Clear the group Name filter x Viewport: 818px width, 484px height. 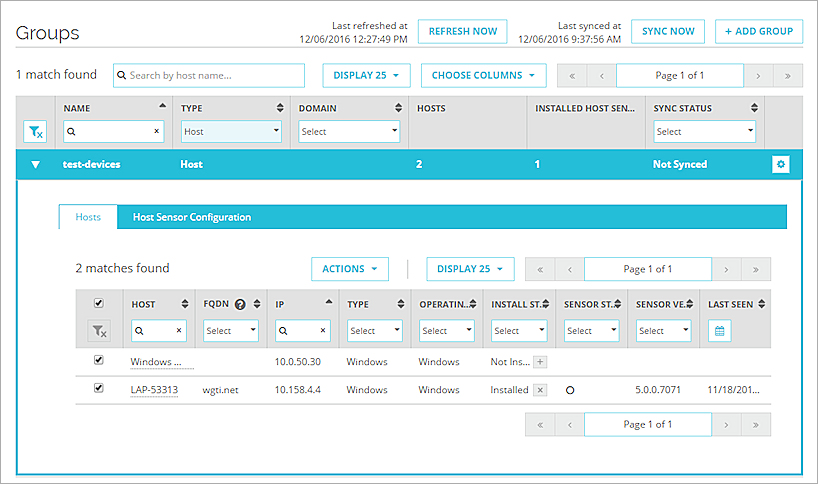tap(157, 131)
